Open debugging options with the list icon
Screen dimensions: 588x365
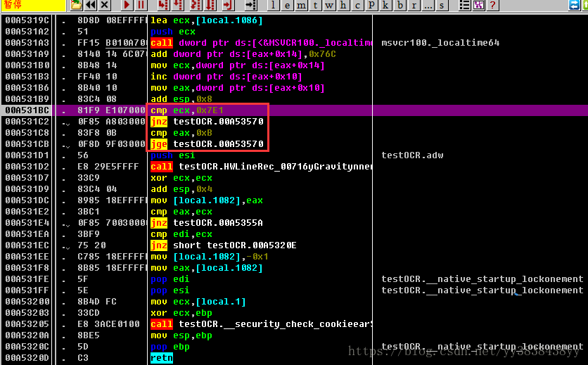tap(464, 5)
